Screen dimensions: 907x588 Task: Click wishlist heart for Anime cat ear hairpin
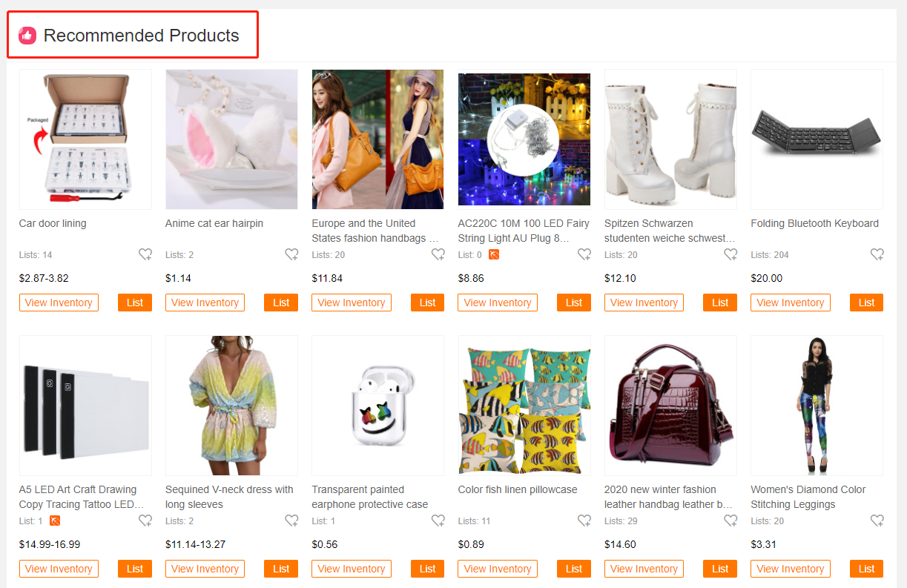tap(291, 255)
